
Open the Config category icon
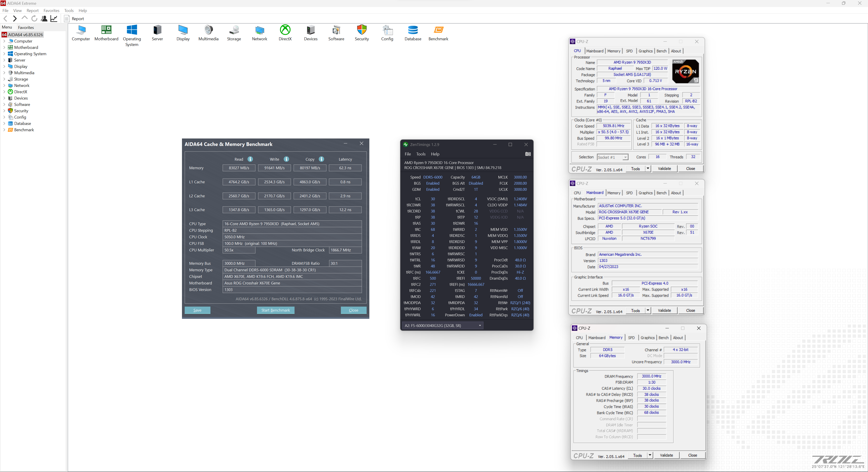(x=387, y=33)
